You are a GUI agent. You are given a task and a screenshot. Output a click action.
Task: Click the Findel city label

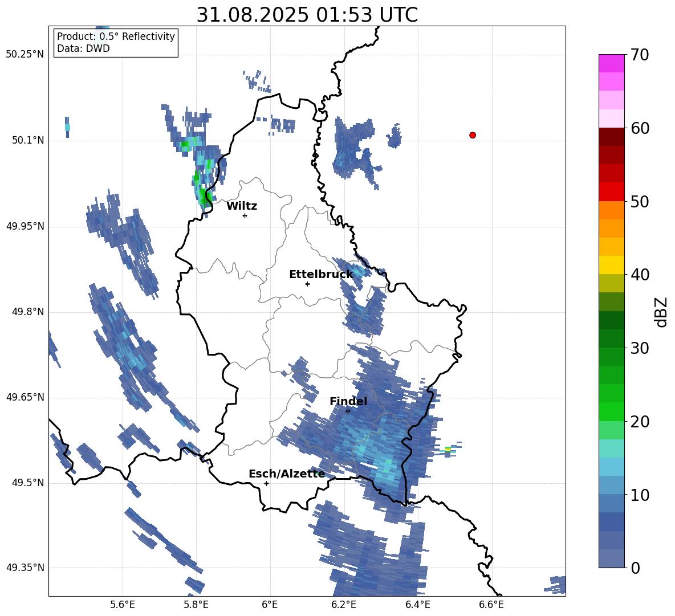[348, 401]
